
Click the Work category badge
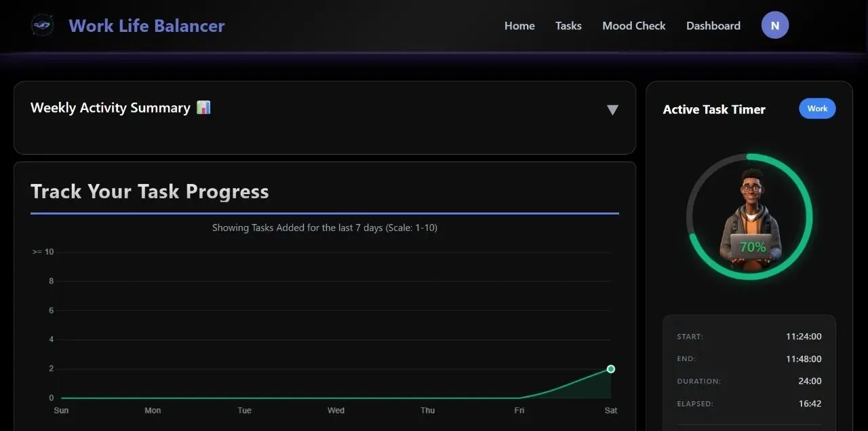tap(817, 109)
